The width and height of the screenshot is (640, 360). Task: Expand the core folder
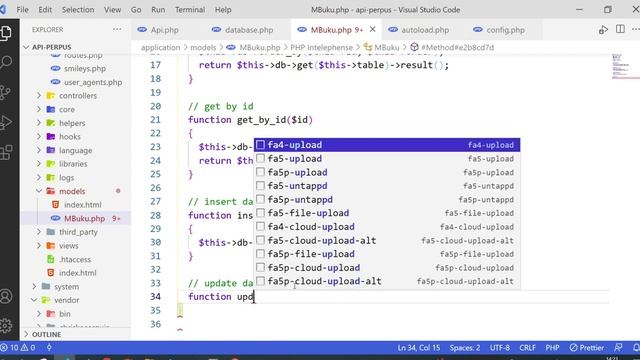pyautogui.click(x=39, y=109)
